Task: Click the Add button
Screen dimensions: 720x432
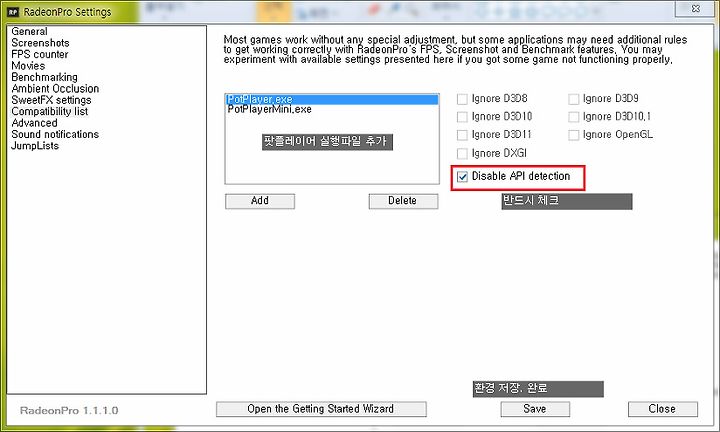Action: [x=260, y=201]
